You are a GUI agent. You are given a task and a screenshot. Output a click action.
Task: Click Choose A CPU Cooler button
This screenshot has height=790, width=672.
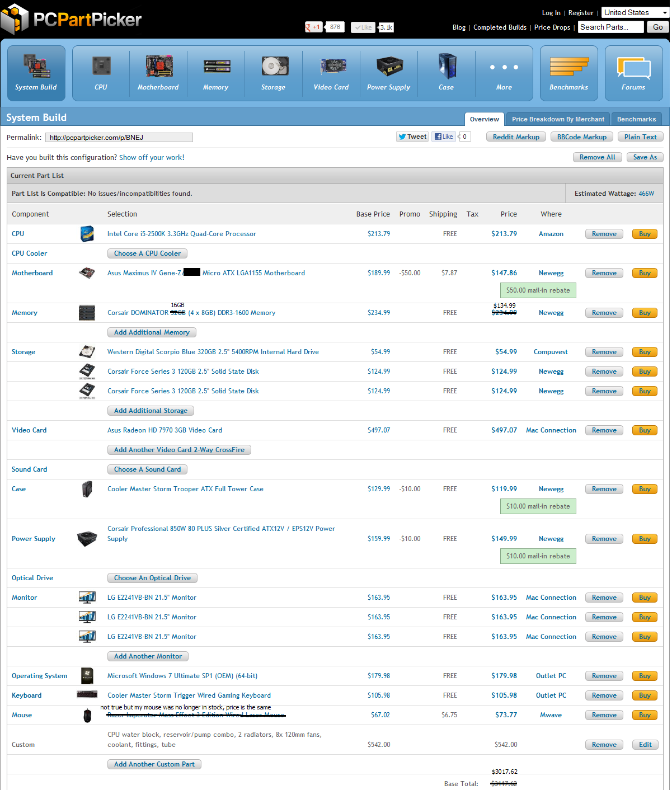tap(147, 253)
